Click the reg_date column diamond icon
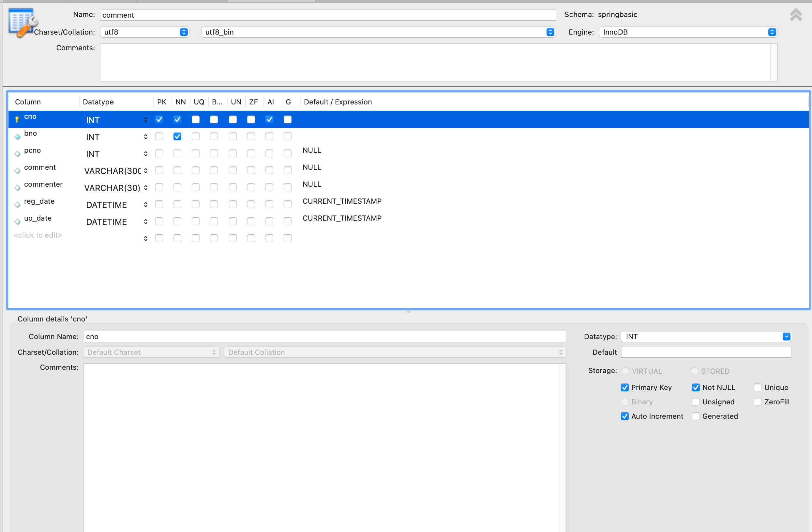Image resolution: width=812 pixels, height=532 pixels. [17, 205]
